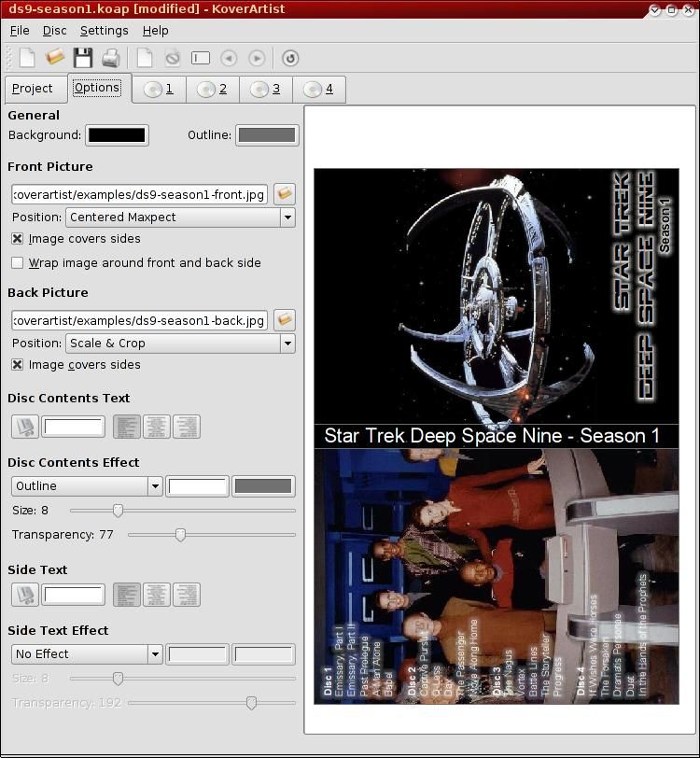
Task: Browse for back picture with the folder button
Action: tap(285, 320)
